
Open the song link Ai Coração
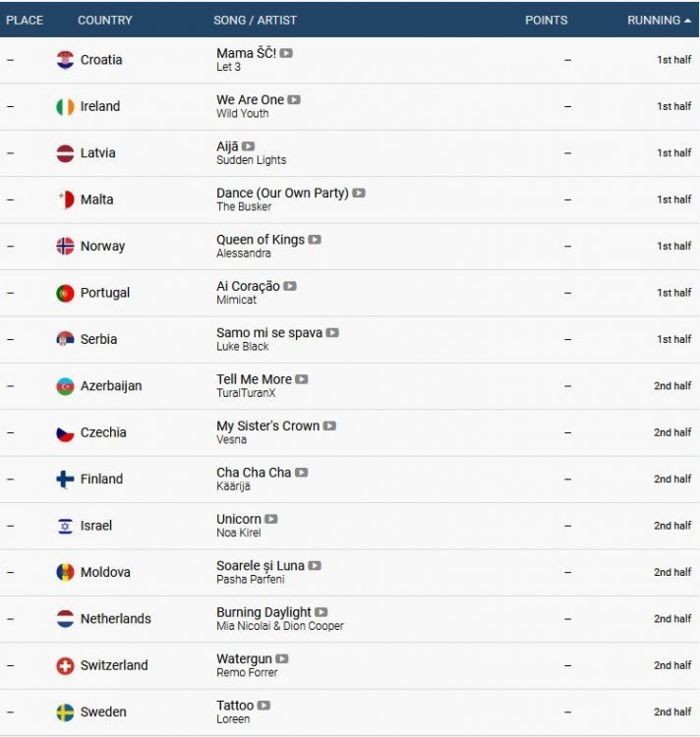(248, 286)
